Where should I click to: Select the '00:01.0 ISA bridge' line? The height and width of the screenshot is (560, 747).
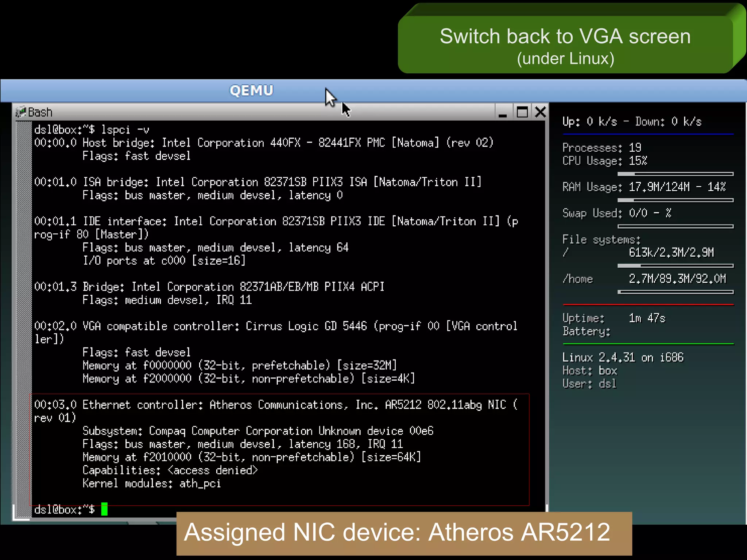pyautogui.click(x=258, y=182)
